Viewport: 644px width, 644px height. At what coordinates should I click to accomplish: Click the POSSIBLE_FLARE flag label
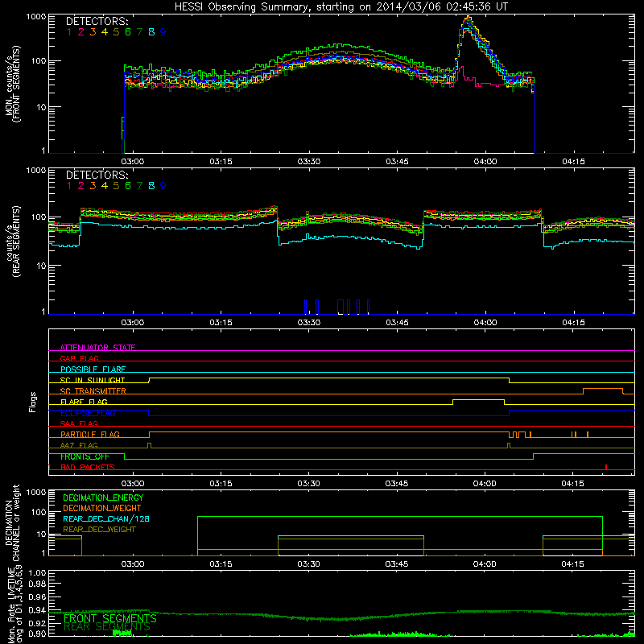pyautogui.click(x=93, y=369)
